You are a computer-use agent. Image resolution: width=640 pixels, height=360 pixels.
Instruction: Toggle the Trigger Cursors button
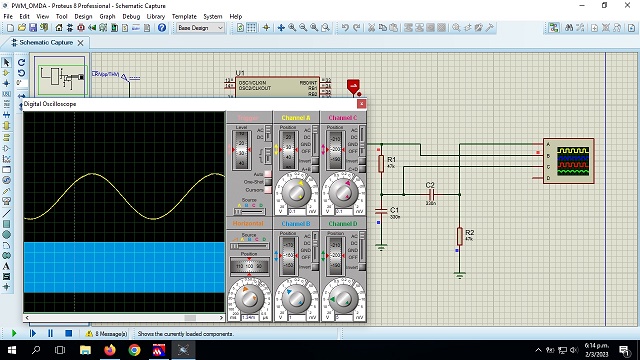(268, 190)
